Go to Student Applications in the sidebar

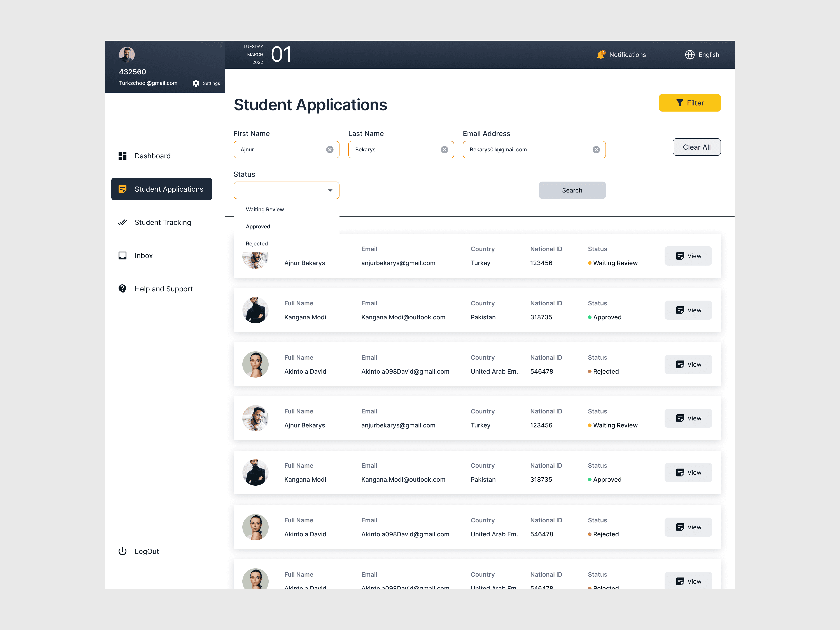161,189
